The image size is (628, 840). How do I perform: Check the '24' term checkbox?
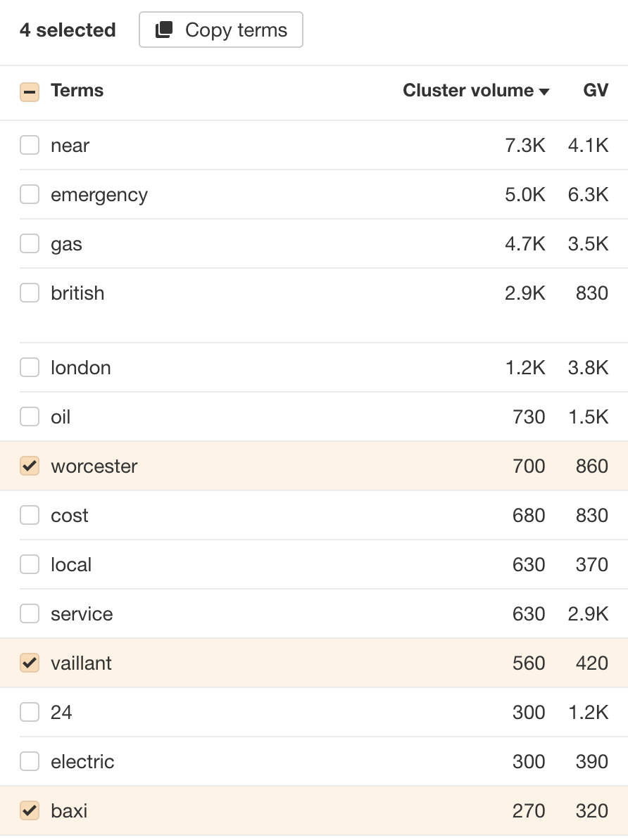point(30,713)
